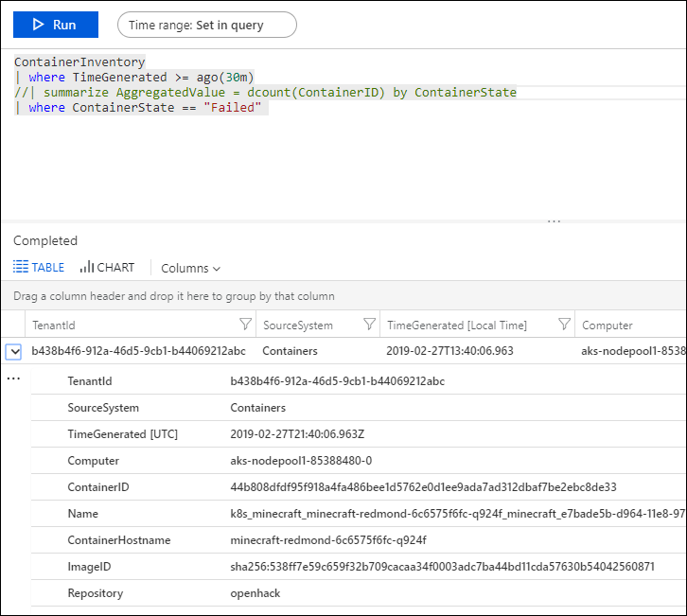Viewport: 687px width, 616px height.
Task: Run the ContainerInventory query
Action: click(53, 25)
